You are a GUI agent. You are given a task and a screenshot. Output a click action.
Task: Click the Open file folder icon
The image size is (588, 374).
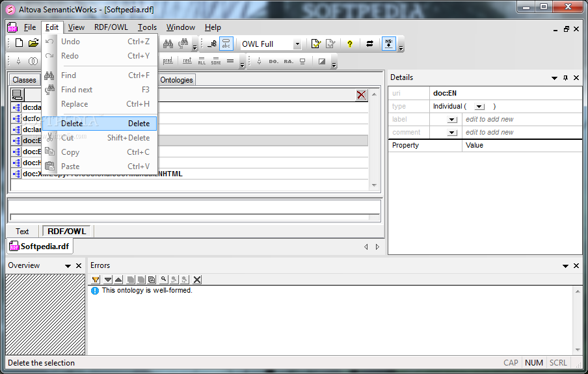point(33,43)
